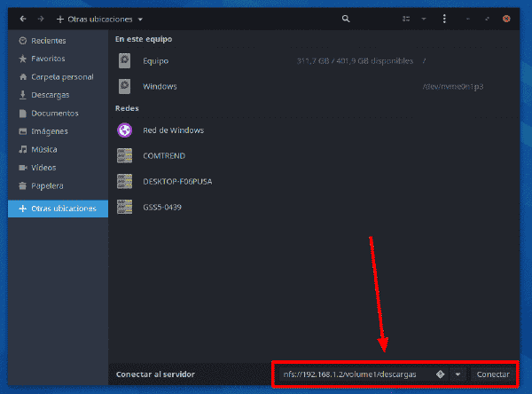The width and height of the screenshot is (532, 394).
Task: Open the GSS5-0439 network server
Action: [315, 207]
